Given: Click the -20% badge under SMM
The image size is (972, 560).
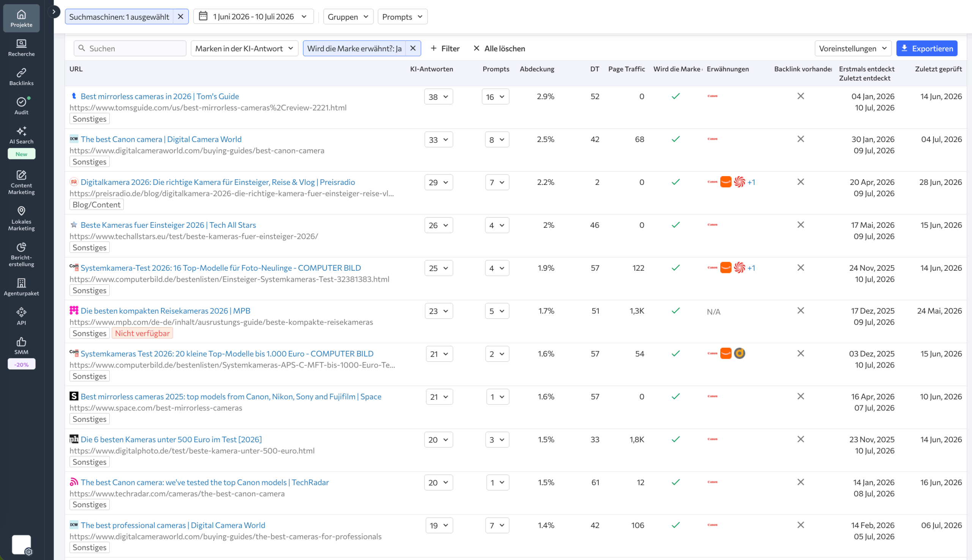Looking at the screenshot, I should pyautogui.click(x=21, y=364).
